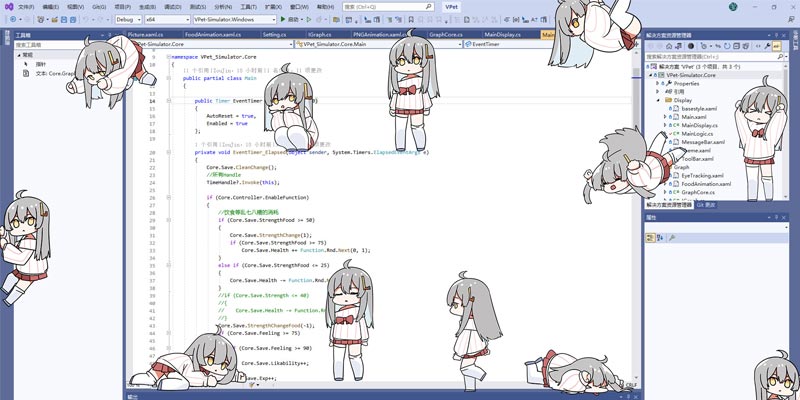Image resolution: width=800 pixels, height=400 pixels.
Task: Click show all files icon Solution Explorer
Action: pyautogui.click(x=745, y=46)
